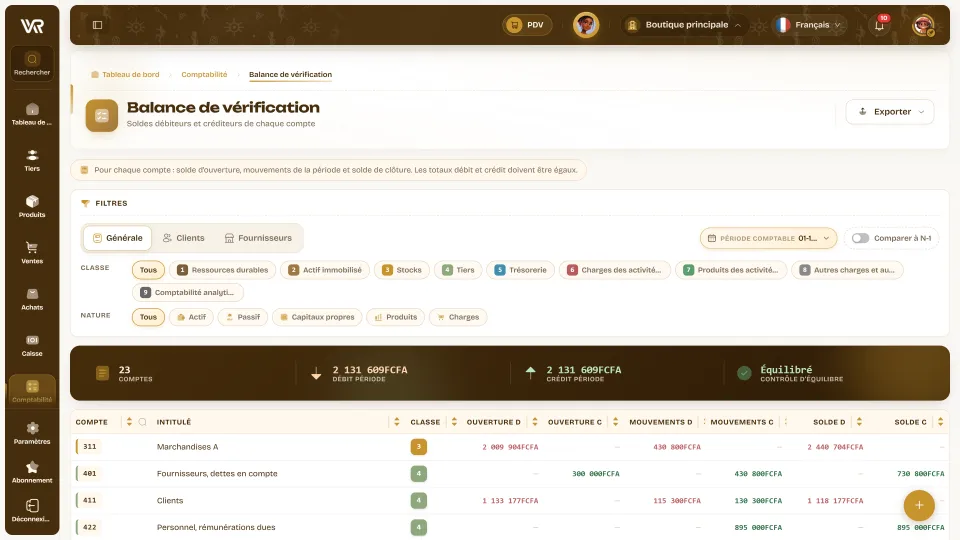Viewport: 960px width, 540px height.
Task: Select the Tous chip in Classe filter
Action: pos(148,270)
